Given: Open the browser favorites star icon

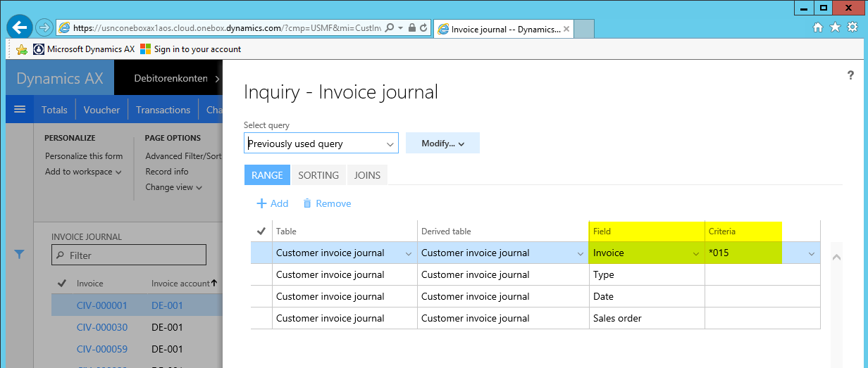Looking at the screenshot, I should pos(835,27).
